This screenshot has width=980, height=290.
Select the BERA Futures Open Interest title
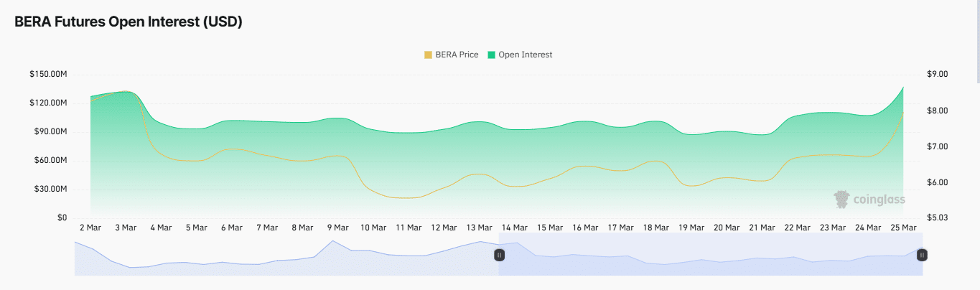coord(129,22)
